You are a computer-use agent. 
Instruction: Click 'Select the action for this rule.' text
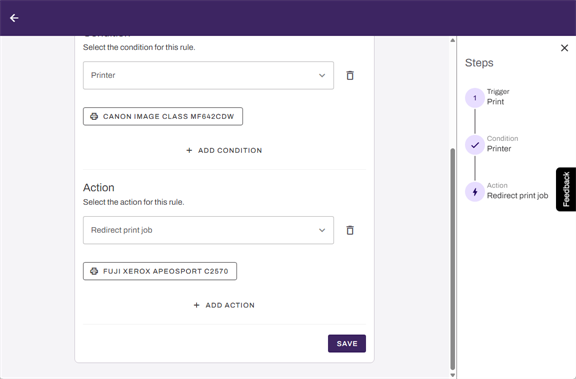[133, 202]
